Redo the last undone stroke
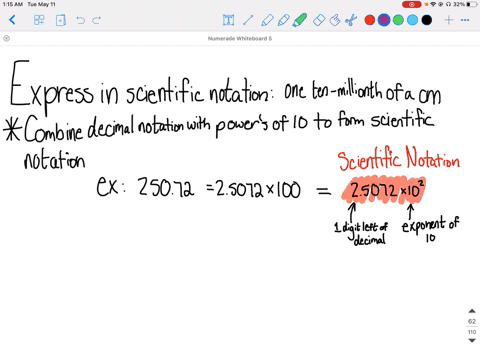Screen dimensions: 480x360 [97, 20]
